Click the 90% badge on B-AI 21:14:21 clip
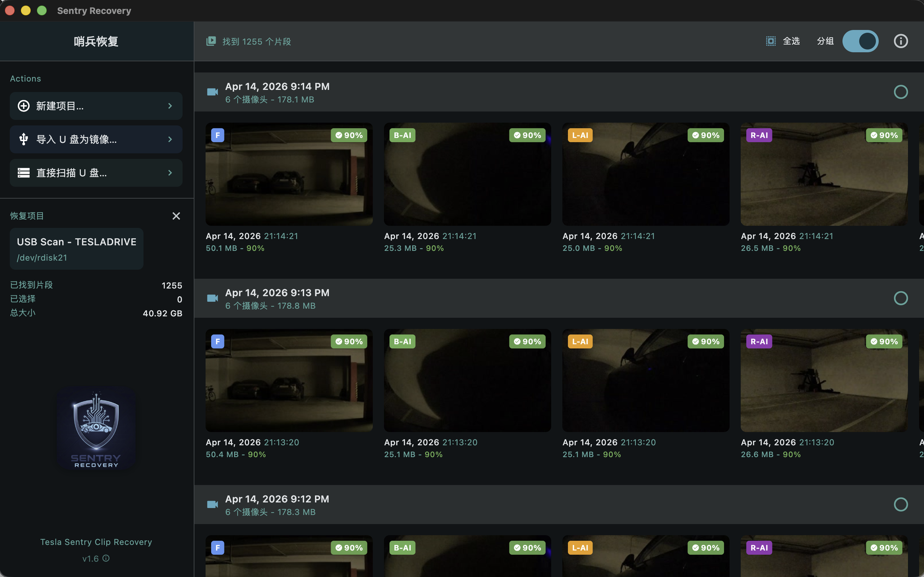The height and width of the screenshot is (577, 924). [x=527, y=135]
